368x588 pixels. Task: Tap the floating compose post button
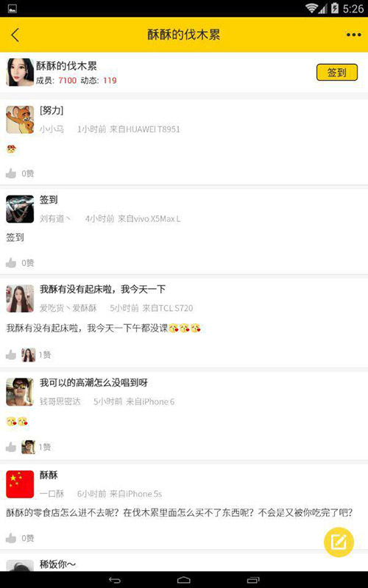coord(339,542)
